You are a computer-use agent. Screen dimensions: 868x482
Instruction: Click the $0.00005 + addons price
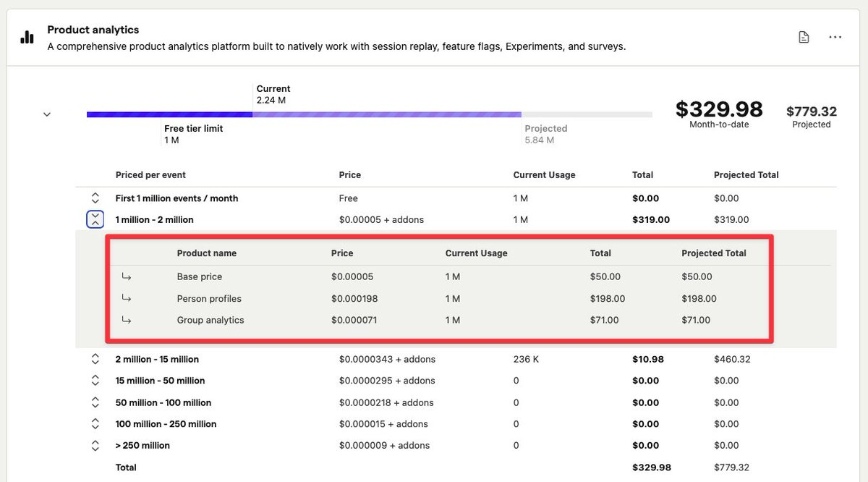[381, 219]
